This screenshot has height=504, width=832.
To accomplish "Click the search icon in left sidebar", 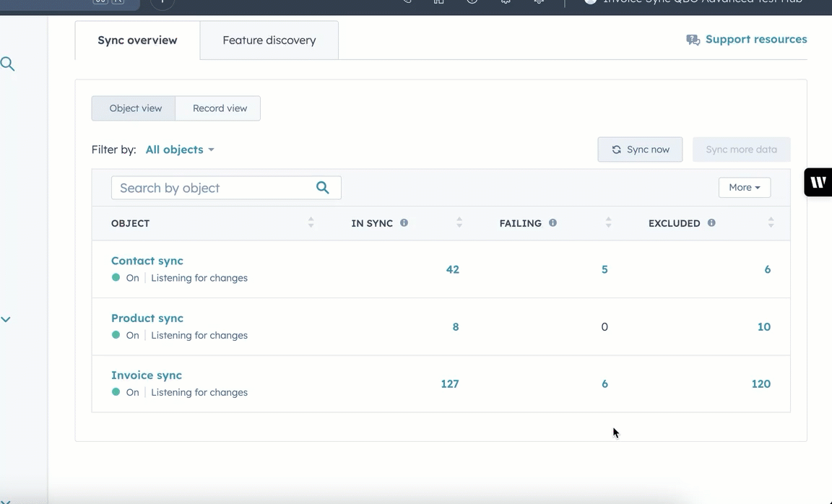I will pos(7,64).
